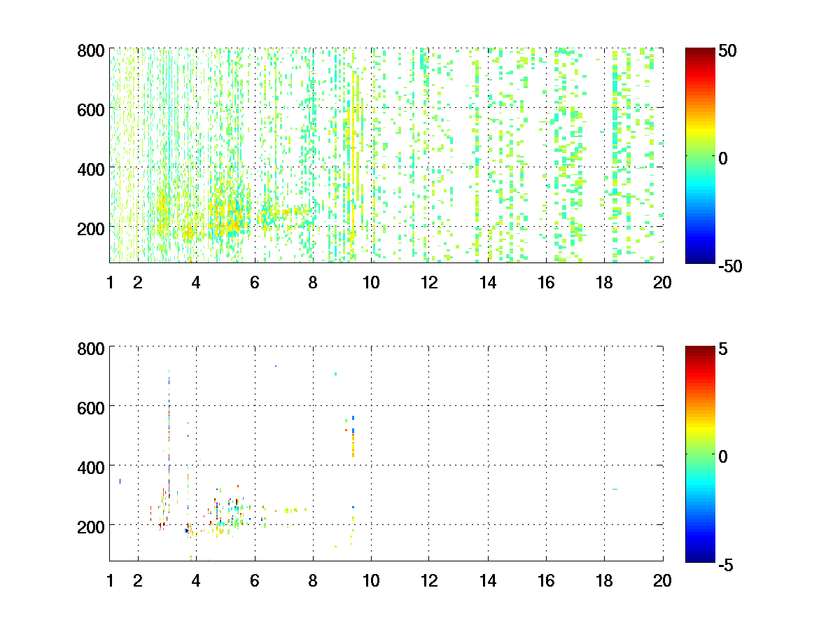
Task: Click y-axis tick '400' of the upper plot
Action: (90, 169)
